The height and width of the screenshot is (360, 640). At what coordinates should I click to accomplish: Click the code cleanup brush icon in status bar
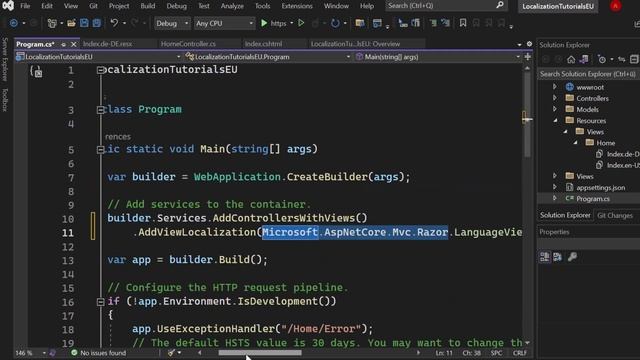[171, 353]
